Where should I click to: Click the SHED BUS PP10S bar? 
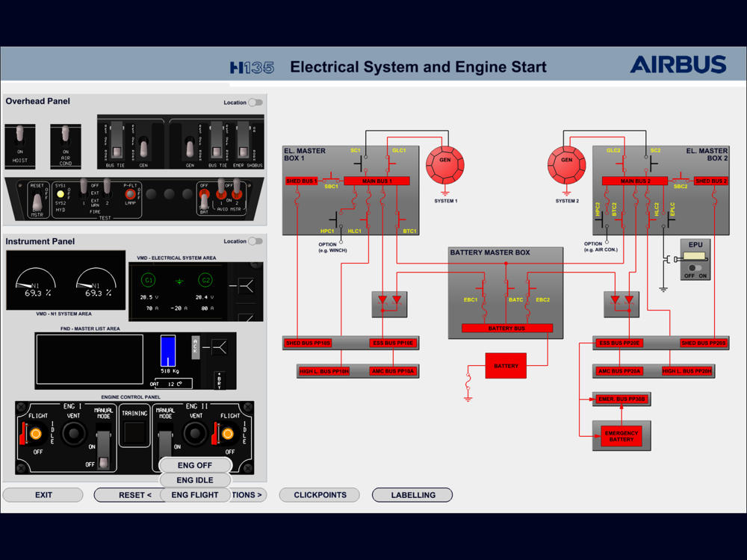309,343
